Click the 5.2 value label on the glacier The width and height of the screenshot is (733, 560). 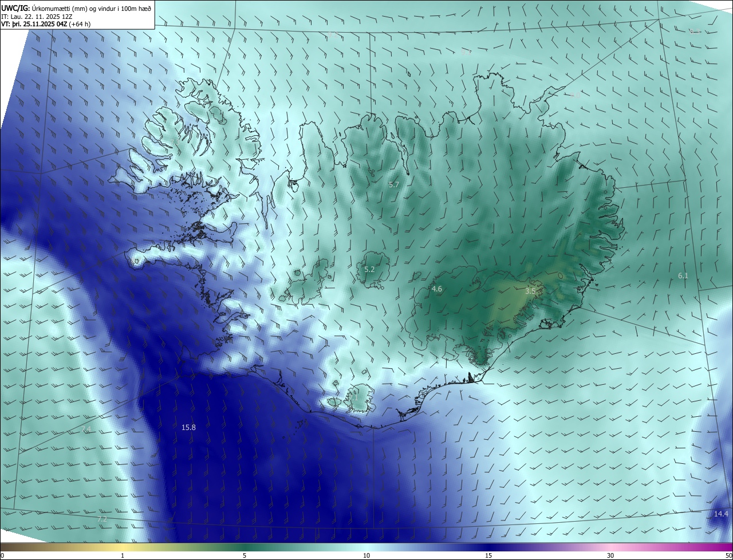(x=369, y=269)
